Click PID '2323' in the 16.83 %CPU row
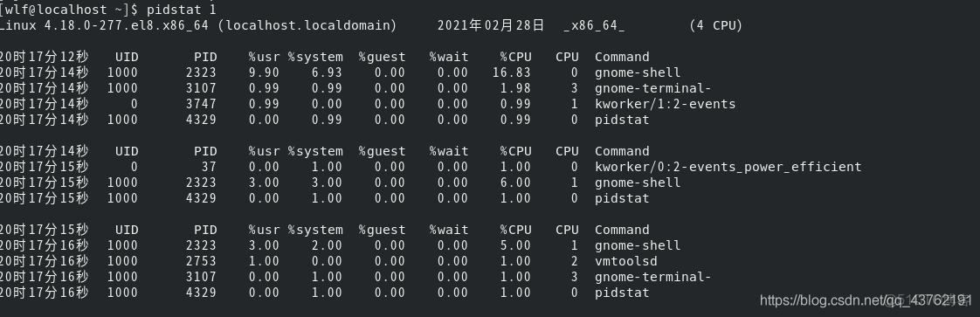This screenshot has width=980, height=317. 201,72
